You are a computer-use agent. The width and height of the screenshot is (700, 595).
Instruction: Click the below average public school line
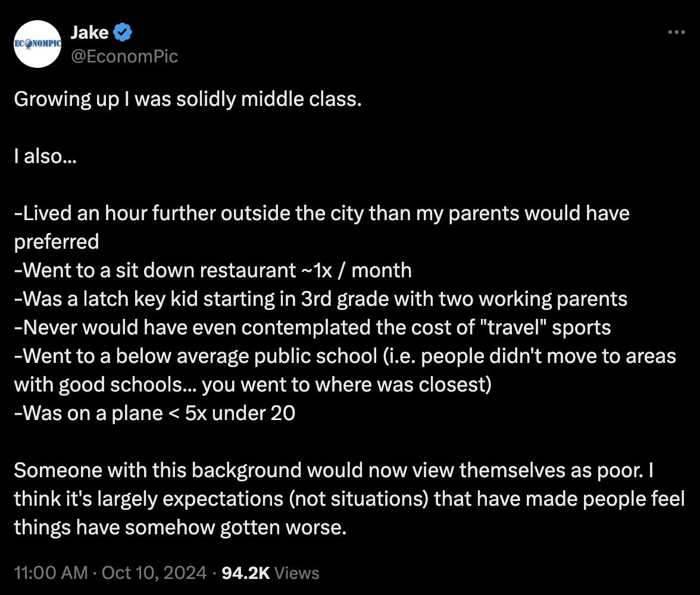pyautogui.click(x=345, y=356)
